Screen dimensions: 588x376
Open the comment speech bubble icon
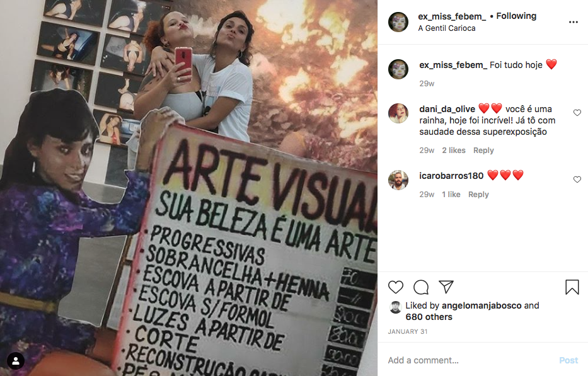[421, 287]
